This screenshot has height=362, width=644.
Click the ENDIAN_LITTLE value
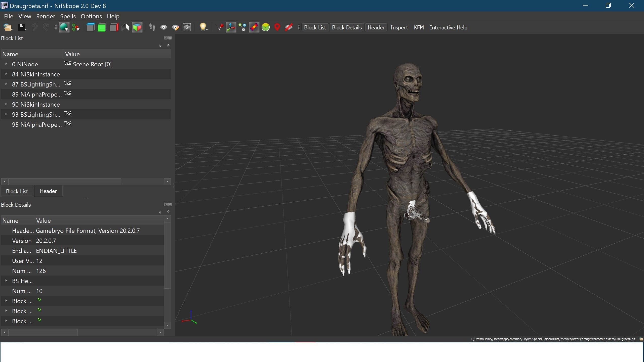pyautogui.click(x=56, y=251)
